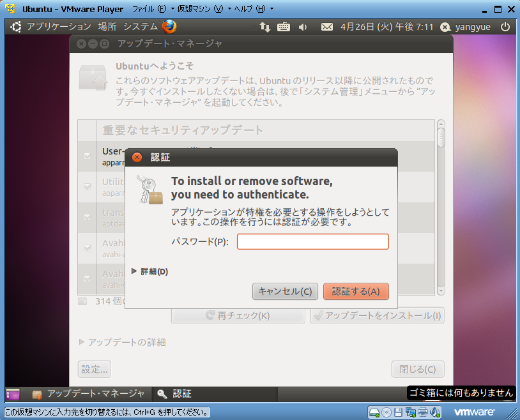
Task: Click the VMware network adapter icon
Action: 411,412
